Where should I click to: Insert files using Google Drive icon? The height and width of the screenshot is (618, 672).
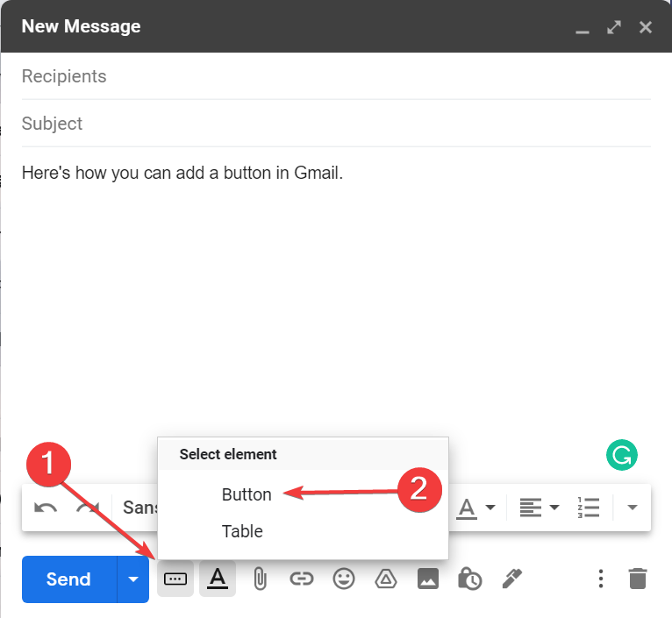click(x=385, y=579)
